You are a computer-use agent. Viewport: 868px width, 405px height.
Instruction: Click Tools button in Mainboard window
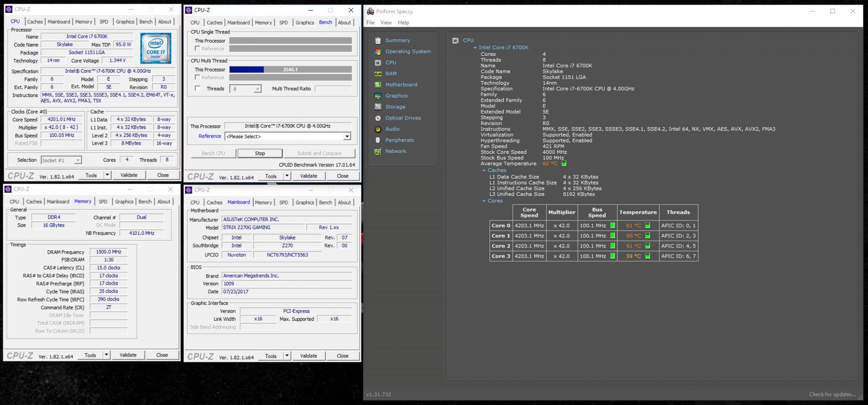coord(271,356)
